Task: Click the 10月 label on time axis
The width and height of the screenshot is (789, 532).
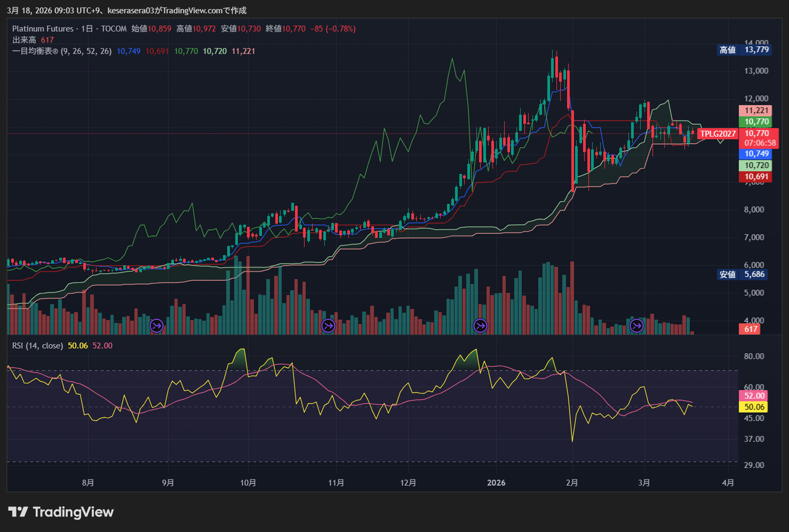Action: tap(248, 483)
